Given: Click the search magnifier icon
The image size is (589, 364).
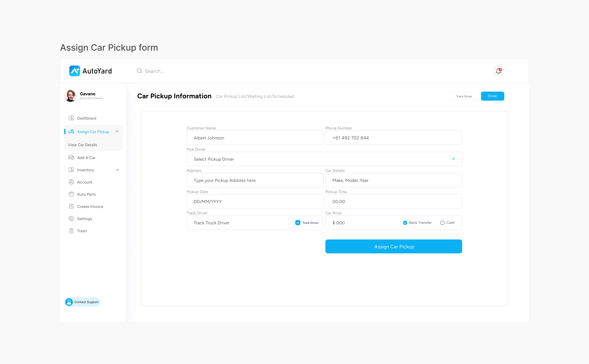Looking at the screenshot, I should click(139, 71).
